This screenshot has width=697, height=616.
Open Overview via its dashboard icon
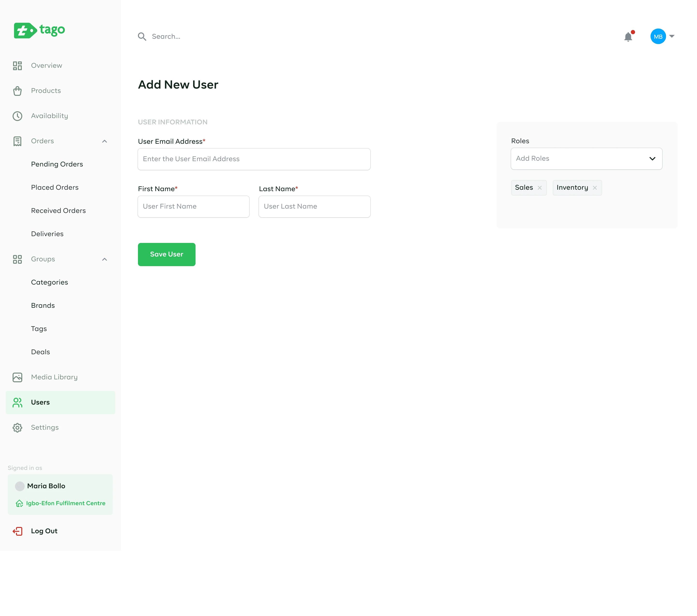(x=17, y=66)
